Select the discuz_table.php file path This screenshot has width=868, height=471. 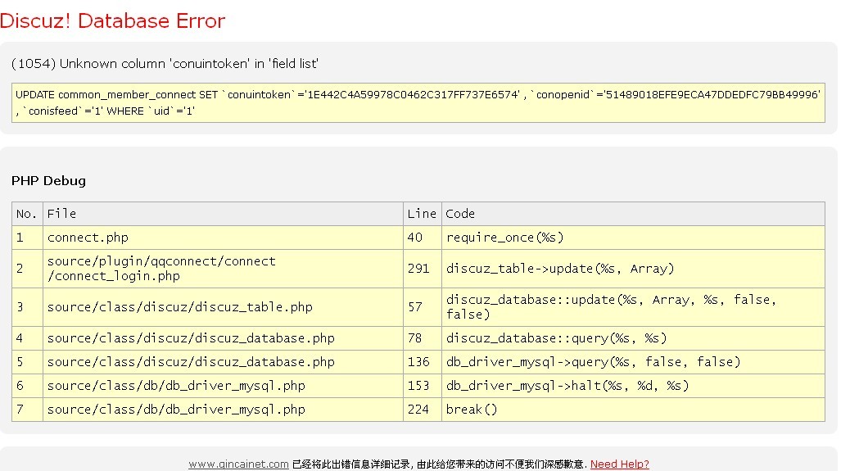coord(223,307)
